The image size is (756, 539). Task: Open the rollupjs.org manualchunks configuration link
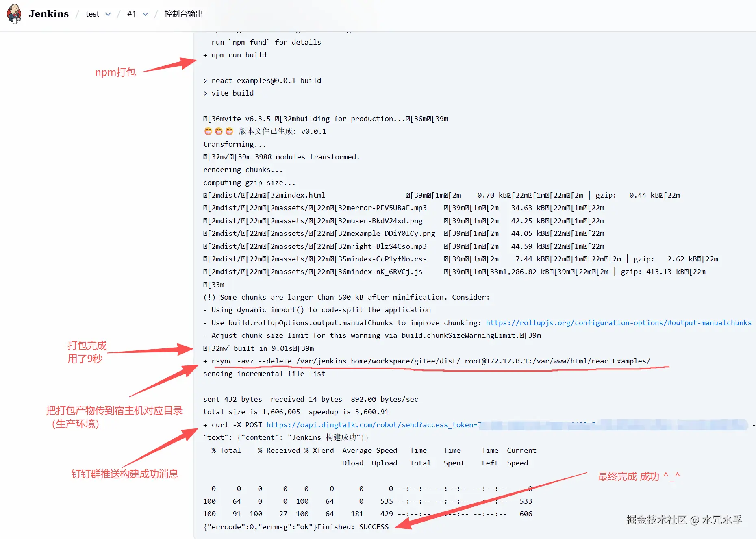[619, 323]
